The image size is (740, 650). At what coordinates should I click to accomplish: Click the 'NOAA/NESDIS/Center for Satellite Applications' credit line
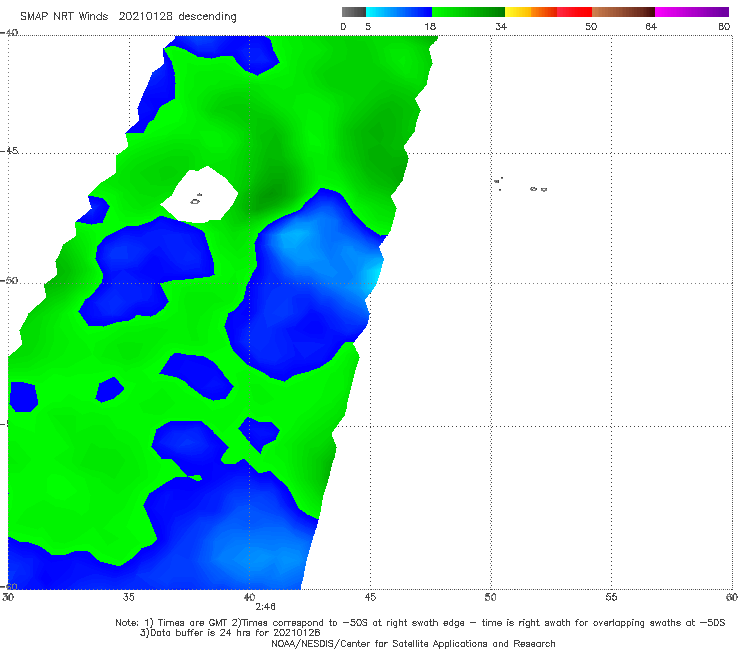tap(413, 644)
